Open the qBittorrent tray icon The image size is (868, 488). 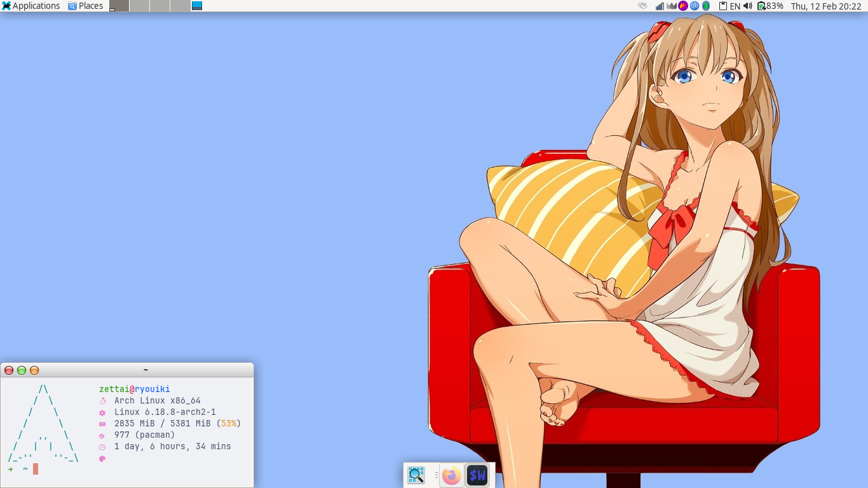[695, 6]
